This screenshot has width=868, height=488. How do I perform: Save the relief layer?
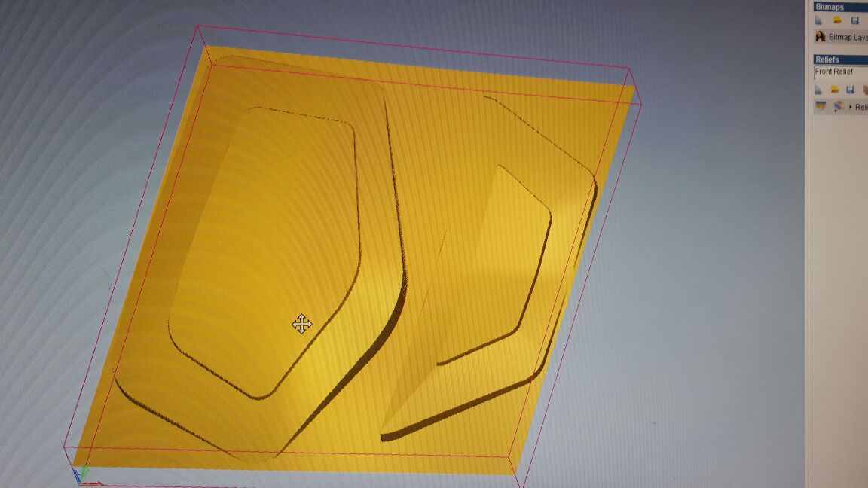[851, 90]
